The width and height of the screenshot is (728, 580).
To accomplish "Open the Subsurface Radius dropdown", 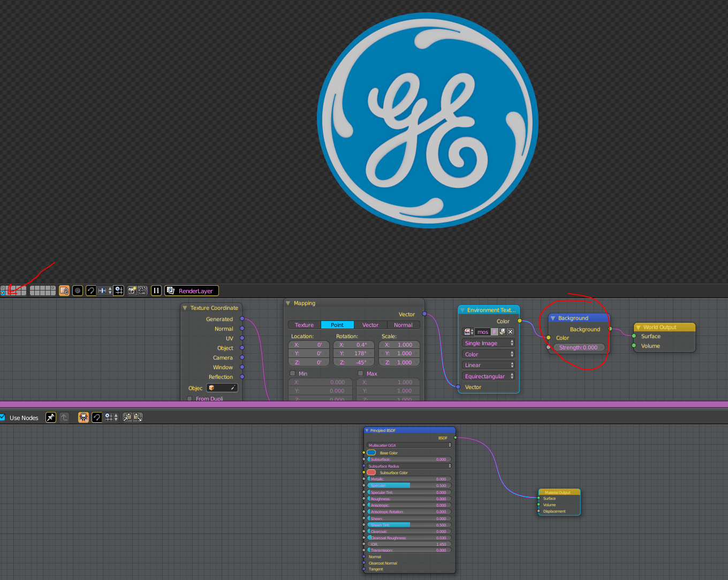I will (x=409, y=466).
